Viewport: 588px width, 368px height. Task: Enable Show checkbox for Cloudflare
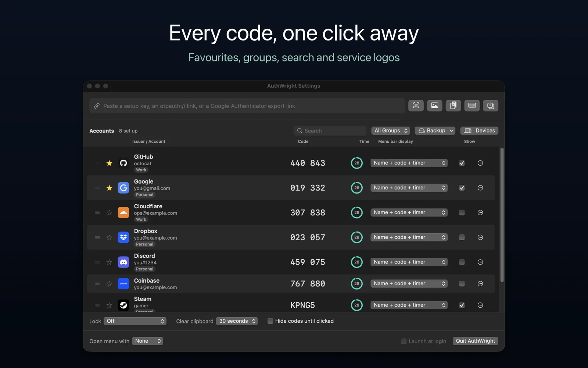pos(462,213)
